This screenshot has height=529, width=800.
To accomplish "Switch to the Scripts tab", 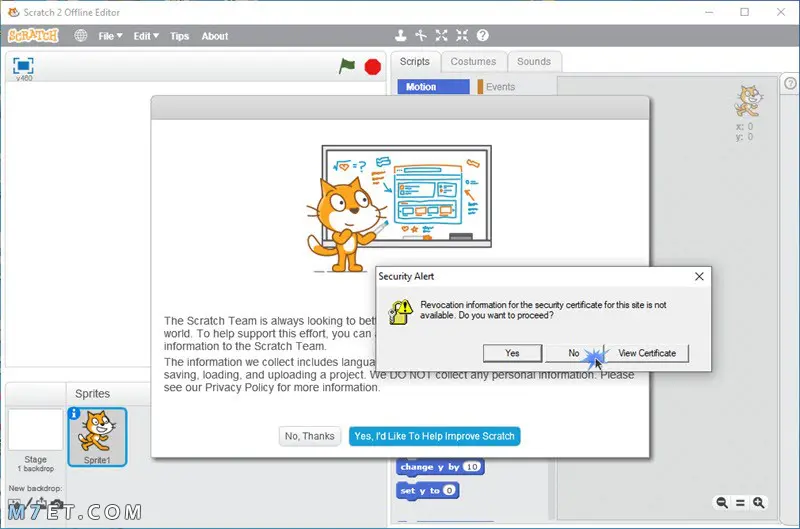I will click(415, 62).
